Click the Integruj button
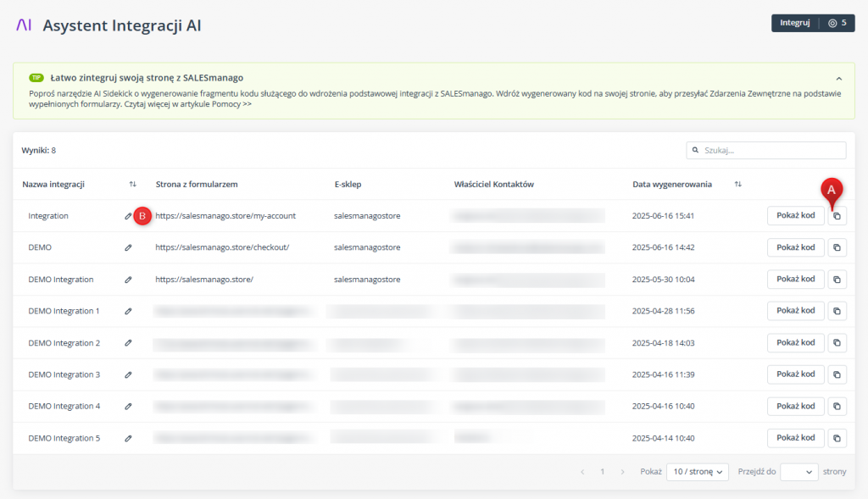Screen dimensions: 868x499 (x=795, y=23)
